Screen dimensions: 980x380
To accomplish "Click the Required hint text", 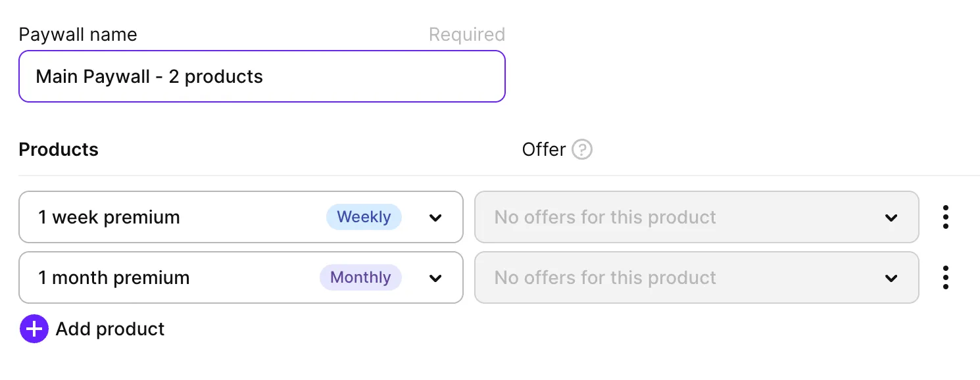I will pos(466,35).
